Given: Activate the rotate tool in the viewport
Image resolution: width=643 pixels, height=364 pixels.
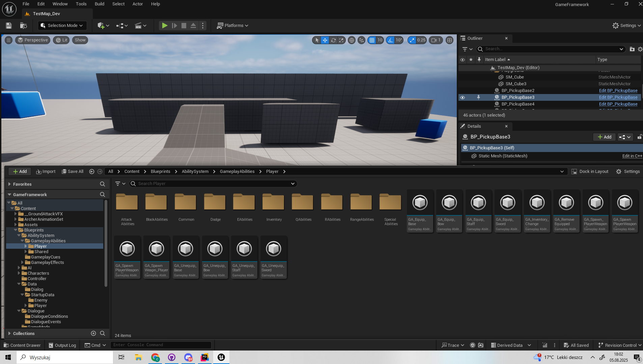Looking at the screenshot, I should point(333,40).
